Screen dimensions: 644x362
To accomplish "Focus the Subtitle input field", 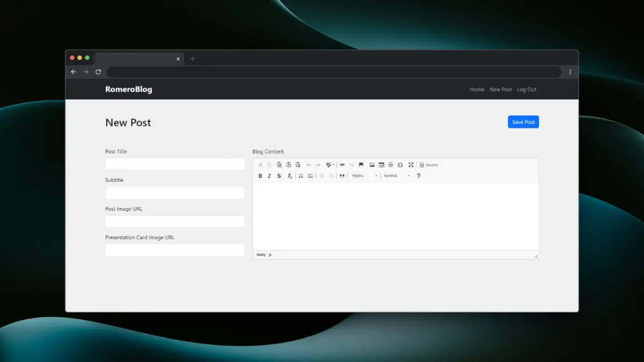I will 175,193.
